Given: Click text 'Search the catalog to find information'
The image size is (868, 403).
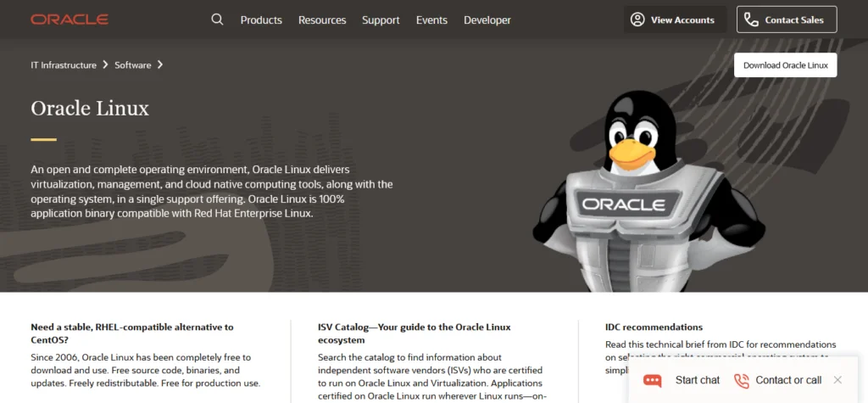Looking at the screenshot, I should click(431, 377).
